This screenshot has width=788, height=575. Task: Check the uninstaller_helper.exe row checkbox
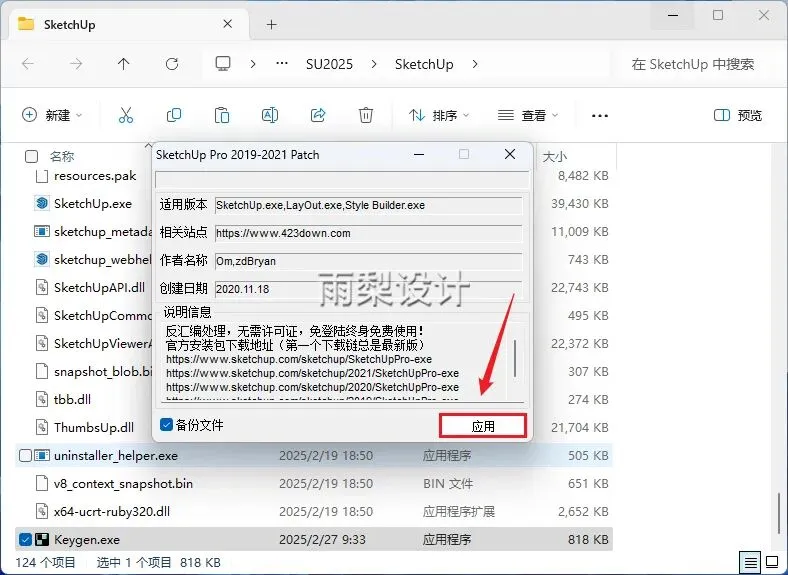[x=25, y=455]
